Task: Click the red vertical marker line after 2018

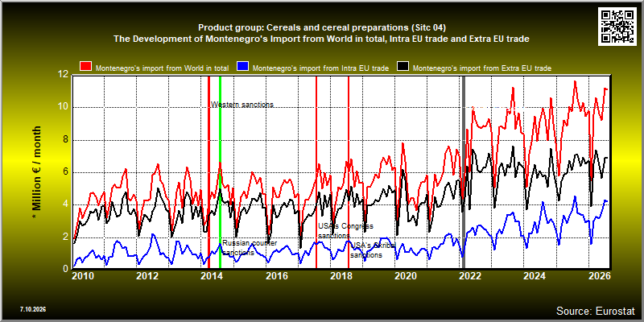Action: pyautogui.click(x=349, y=172)
